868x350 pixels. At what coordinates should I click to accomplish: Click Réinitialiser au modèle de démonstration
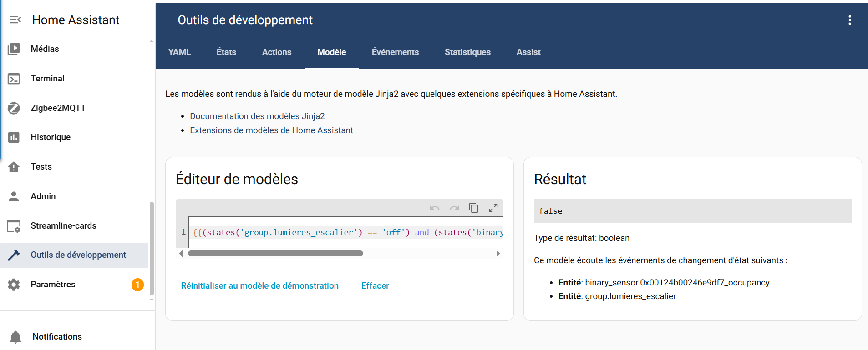pyautogui.click(x=259, y=286)
